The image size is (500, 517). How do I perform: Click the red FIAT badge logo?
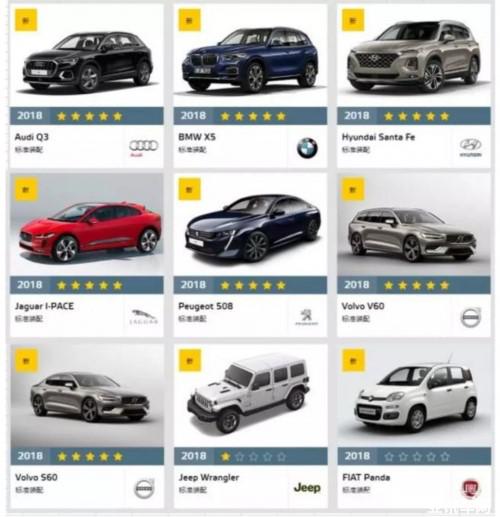[471, 488]
